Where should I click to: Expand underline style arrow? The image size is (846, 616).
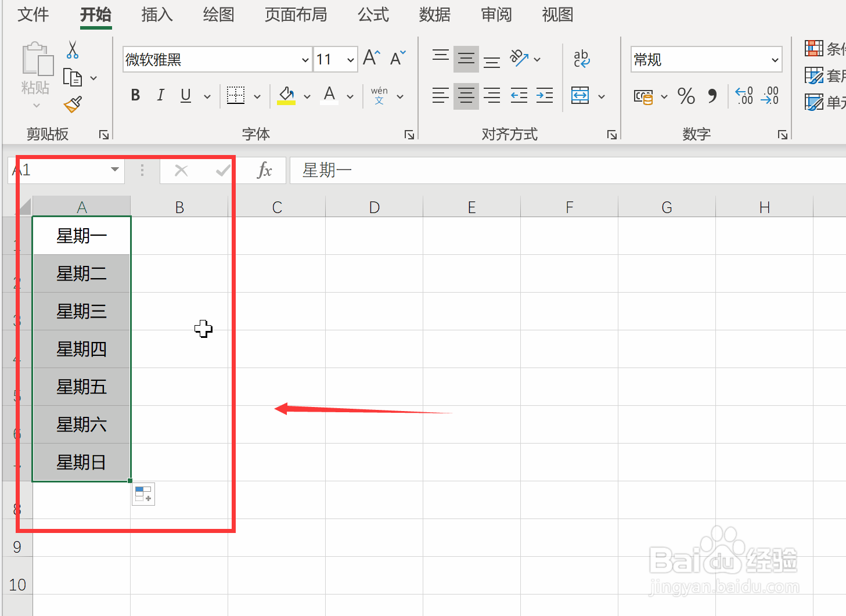pos(207,96)
